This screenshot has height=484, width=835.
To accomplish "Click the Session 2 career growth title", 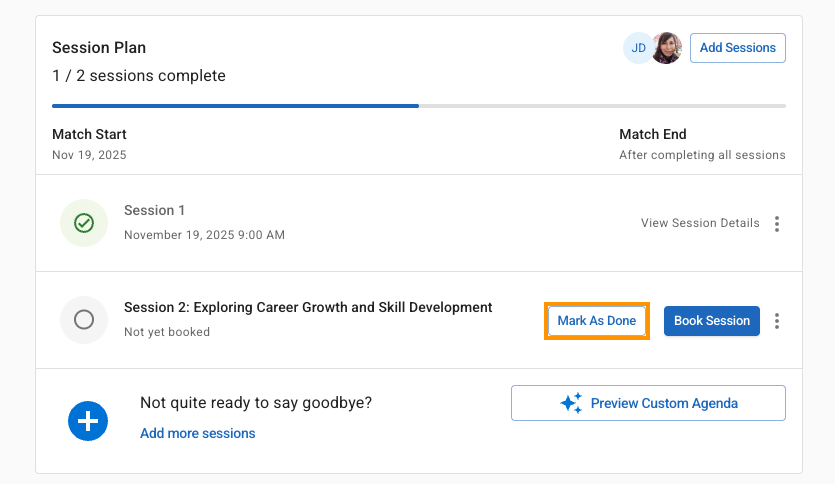I will pyautogui.click(x=308, y=308).
